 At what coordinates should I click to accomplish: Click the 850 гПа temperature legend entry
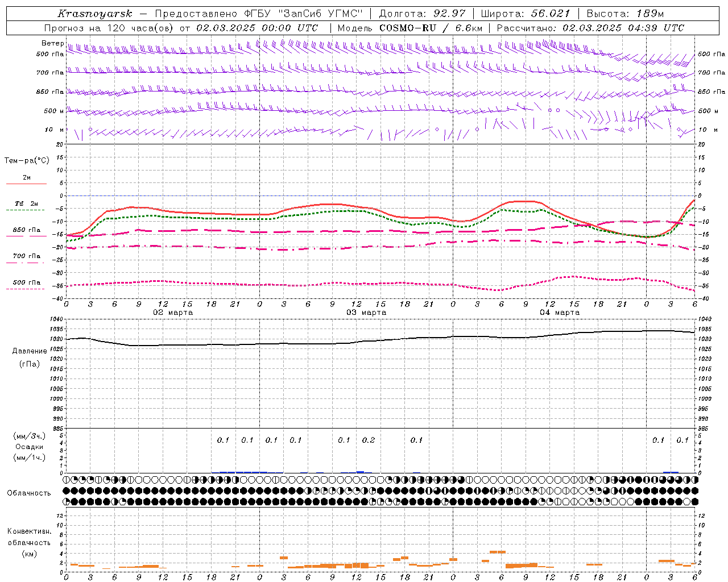coord(27,230)
